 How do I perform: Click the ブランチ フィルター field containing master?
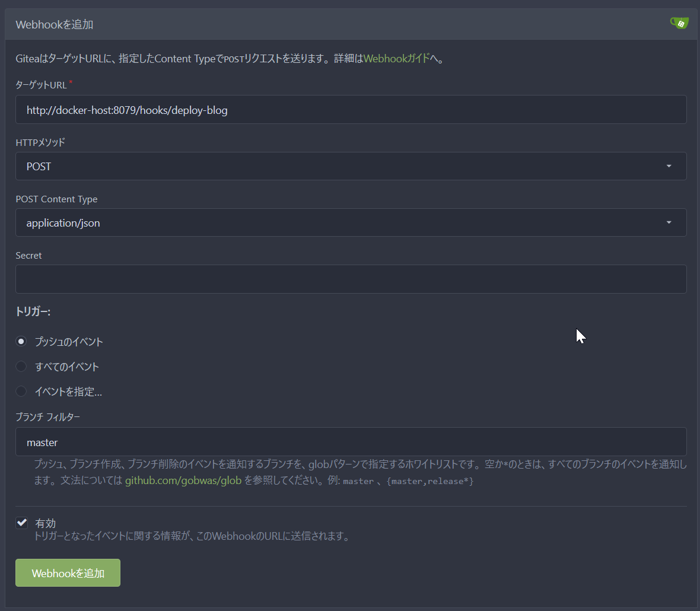[351, 442]
